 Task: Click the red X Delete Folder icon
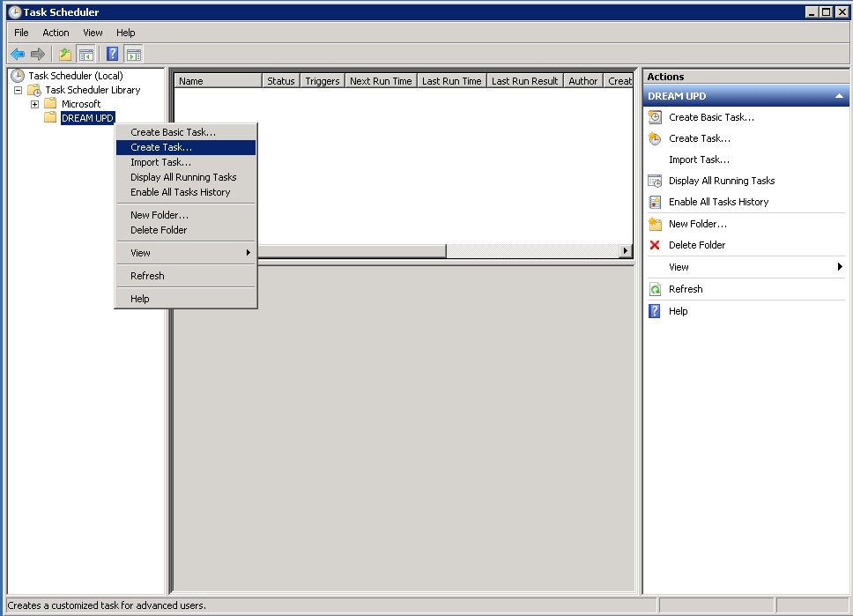pos(655,245)
